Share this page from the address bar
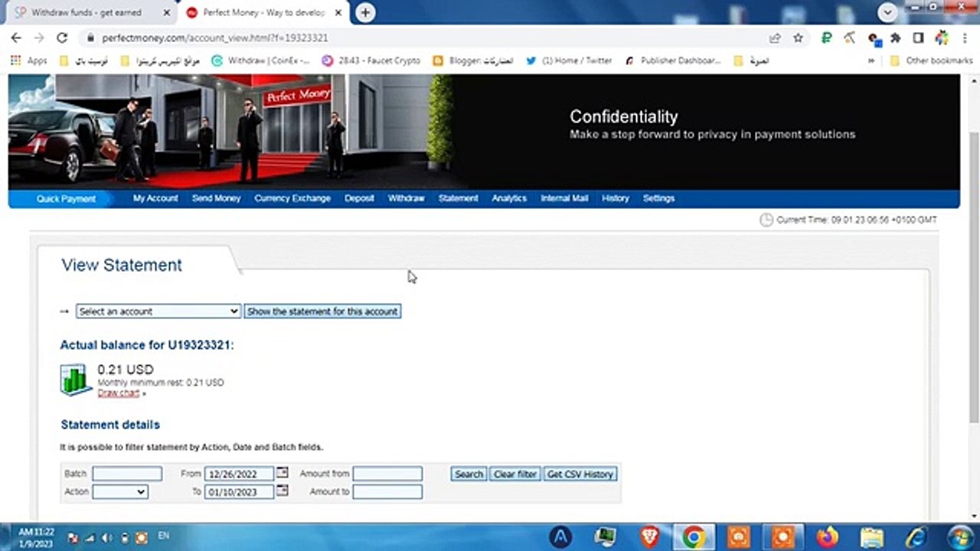This screenshot has height=551, width=980. [x=775, y=37]
